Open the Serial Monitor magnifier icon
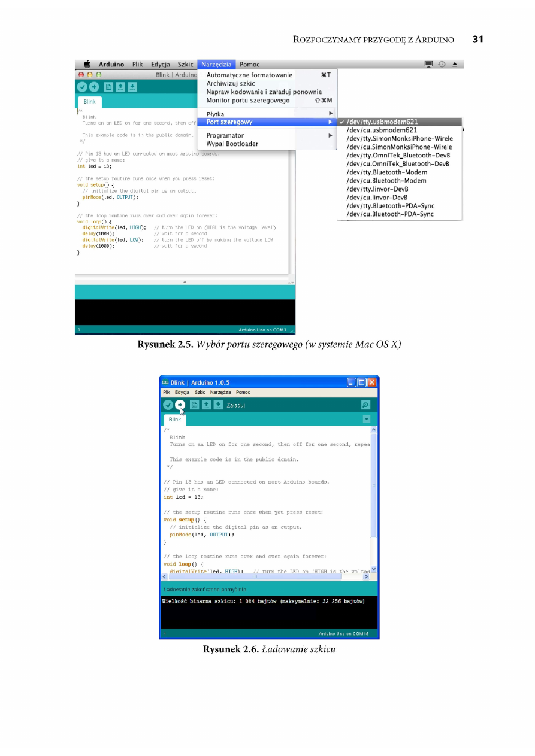The width and height of the screenshot is (535, 756). click(365, 405)
